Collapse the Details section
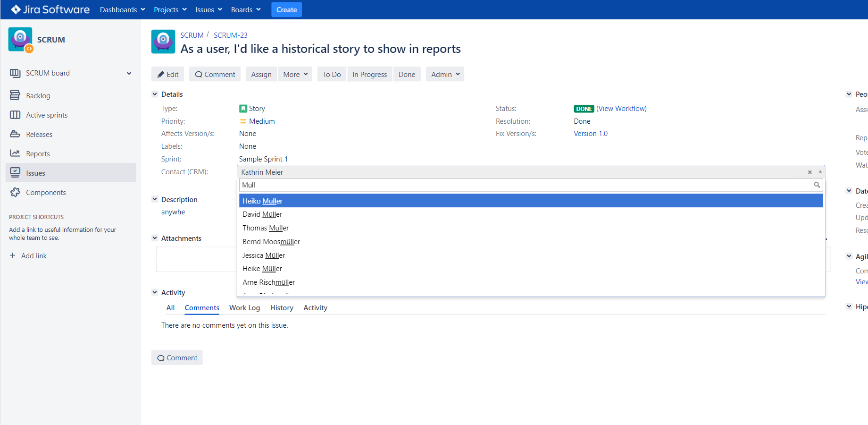 tap(155, 94)
